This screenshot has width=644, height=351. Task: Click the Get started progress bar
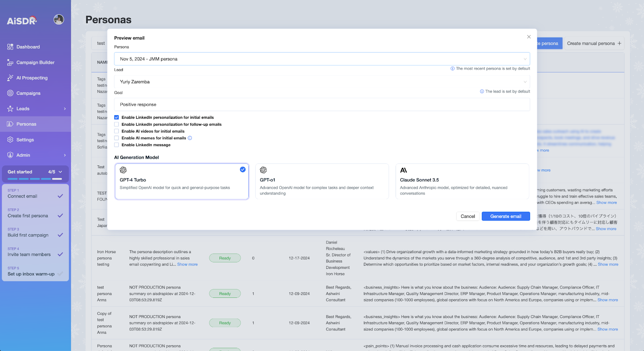pos(35,179)
